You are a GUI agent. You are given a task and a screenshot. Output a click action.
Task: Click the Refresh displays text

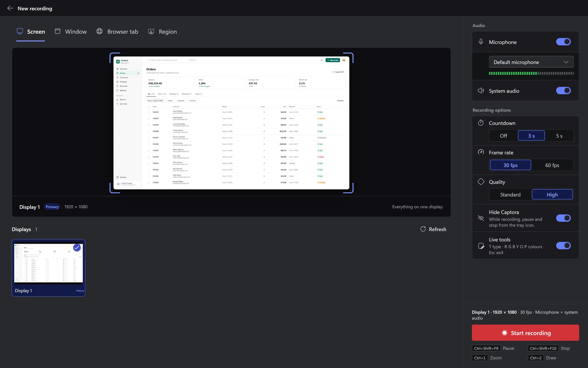(438, 229)
